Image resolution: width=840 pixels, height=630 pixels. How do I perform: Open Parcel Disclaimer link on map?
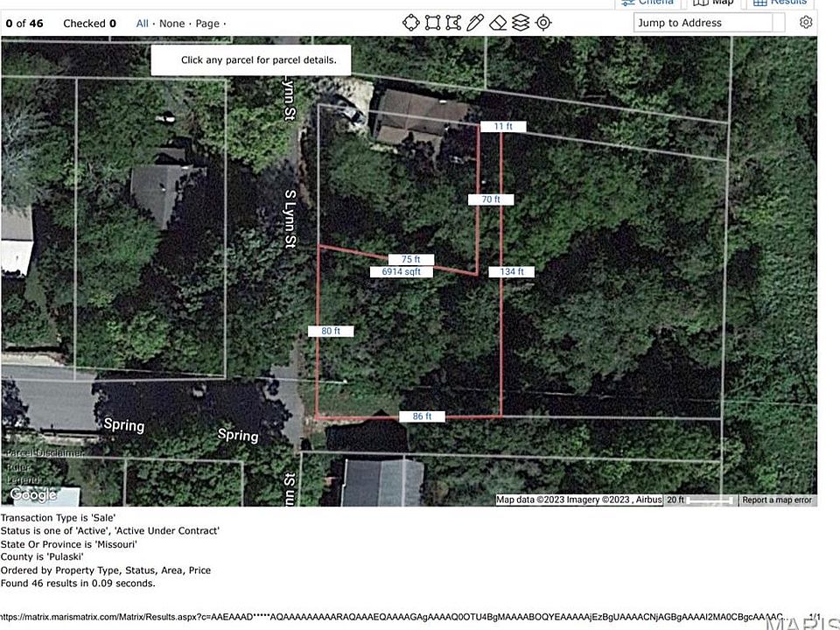[x=45, y=453]
